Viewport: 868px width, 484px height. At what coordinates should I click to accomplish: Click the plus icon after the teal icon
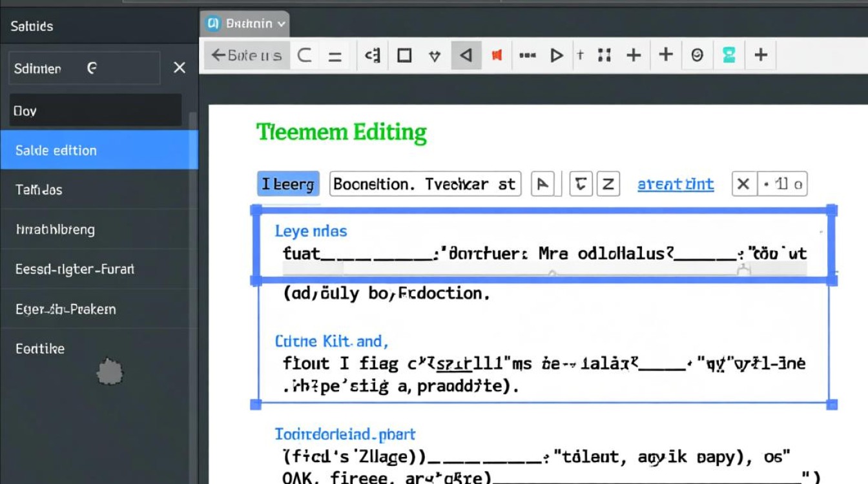point(761,55)
